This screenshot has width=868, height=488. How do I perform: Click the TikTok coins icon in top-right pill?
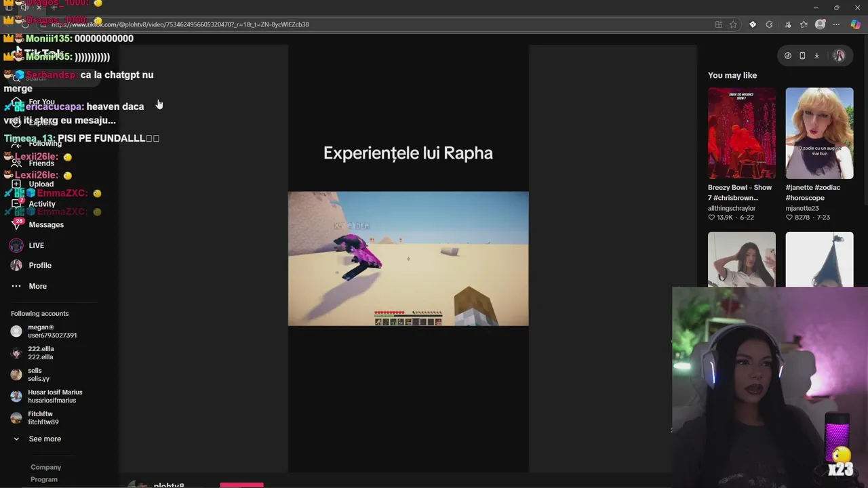click(787, 56)
